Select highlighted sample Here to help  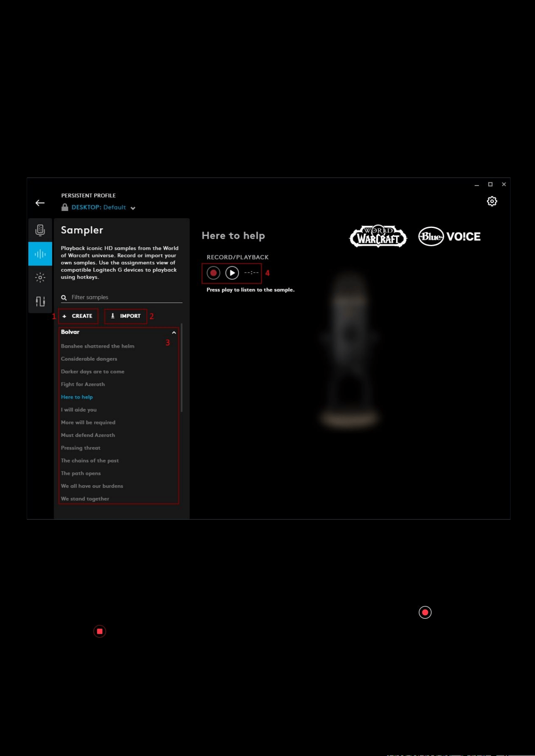(x=77, y=397)
